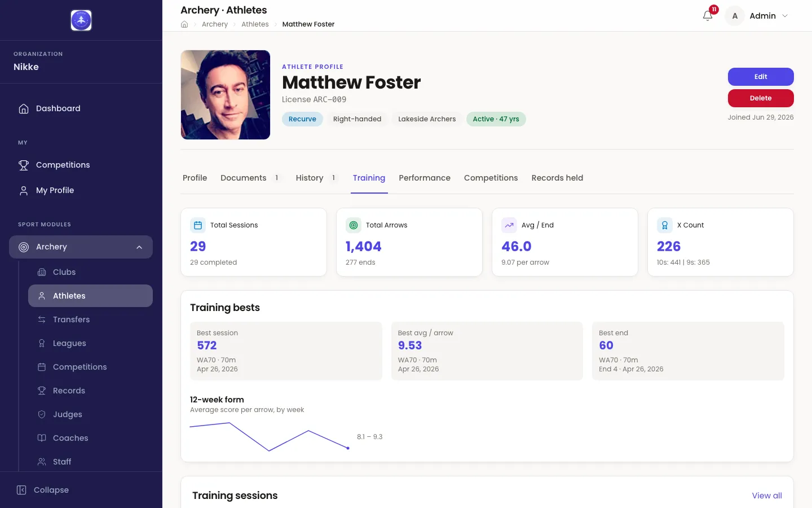Open the History tab
Image resolution: width=812 pixels, height=508 pixels.
point(317,178)
